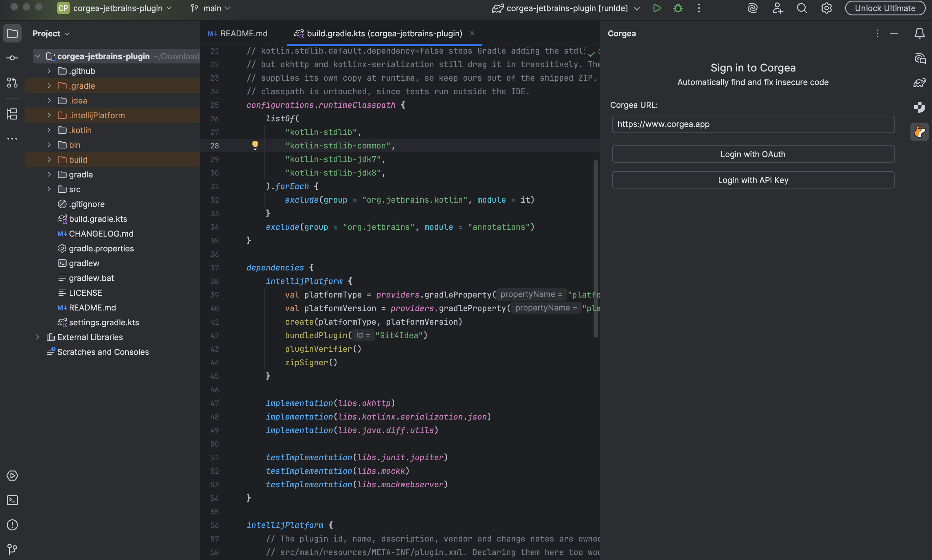
Task: Show more tool windows ellipsis
Action: pyautogui.click(x=12, y=139)
